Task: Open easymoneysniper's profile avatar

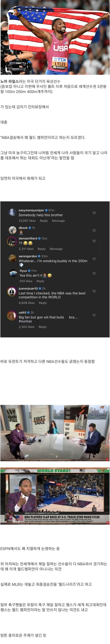Action: click(x=12, y=212)
